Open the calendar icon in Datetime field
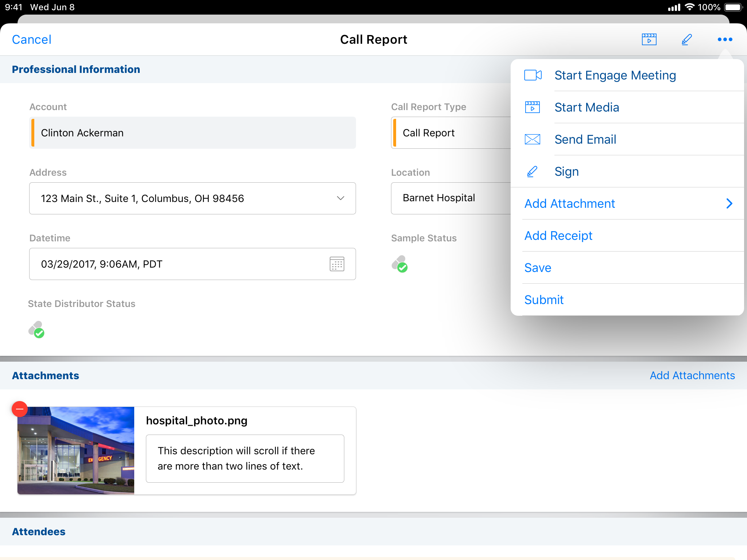The image size is (747, 560). [337, 264]
